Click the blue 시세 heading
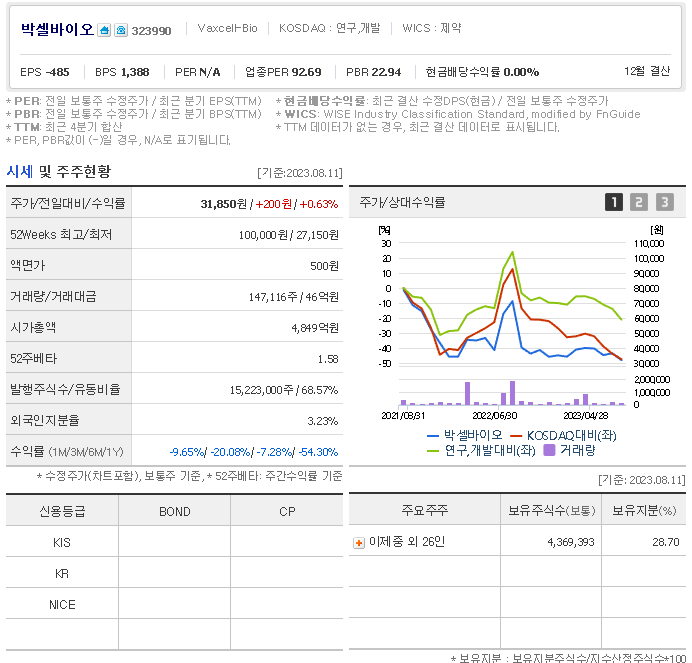 pyautogui.click(x=19, y=171)
